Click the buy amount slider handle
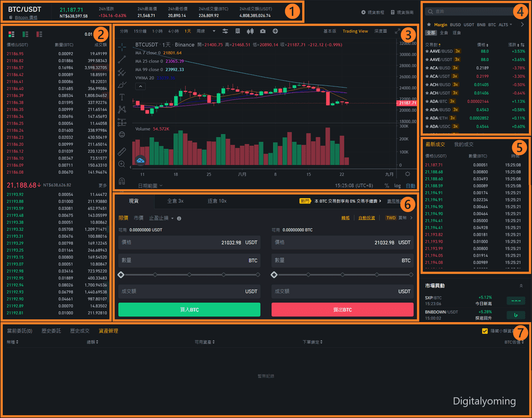Screen dimensions: 532x418 tap(121, 274)
